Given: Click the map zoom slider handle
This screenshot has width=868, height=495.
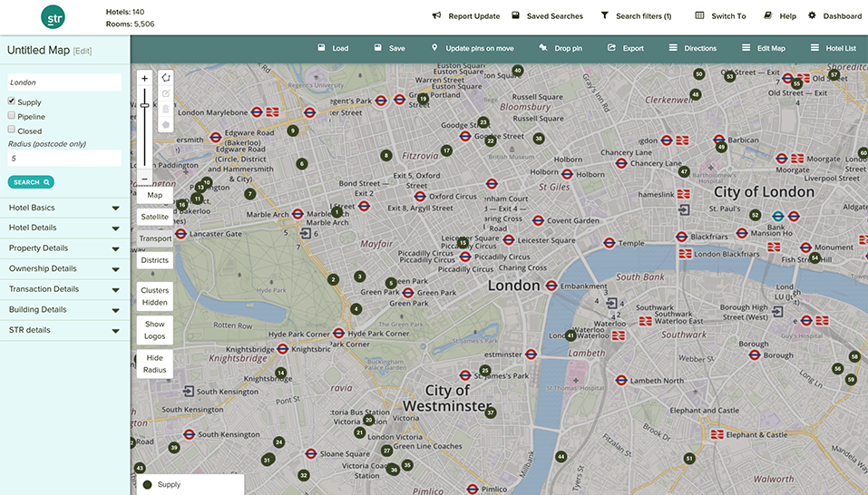Looking at the screenshot, I should pos(144,106).
